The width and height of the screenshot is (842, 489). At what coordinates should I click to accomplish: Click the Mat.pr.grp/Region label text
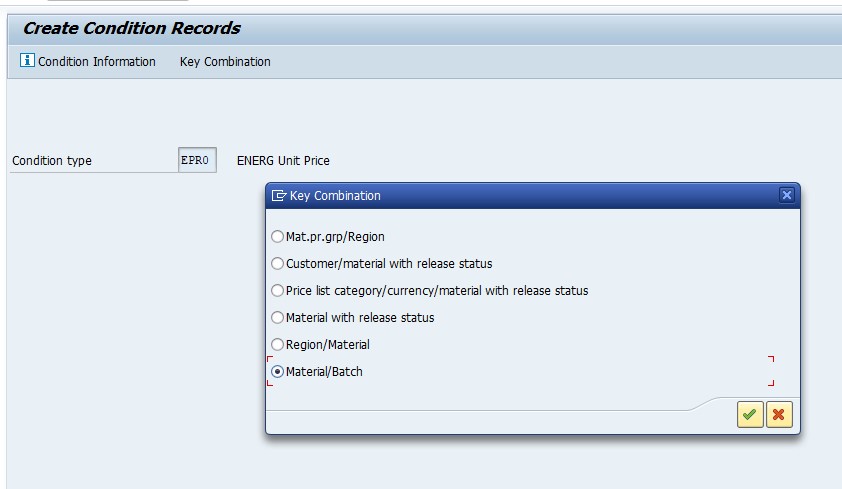335,237
